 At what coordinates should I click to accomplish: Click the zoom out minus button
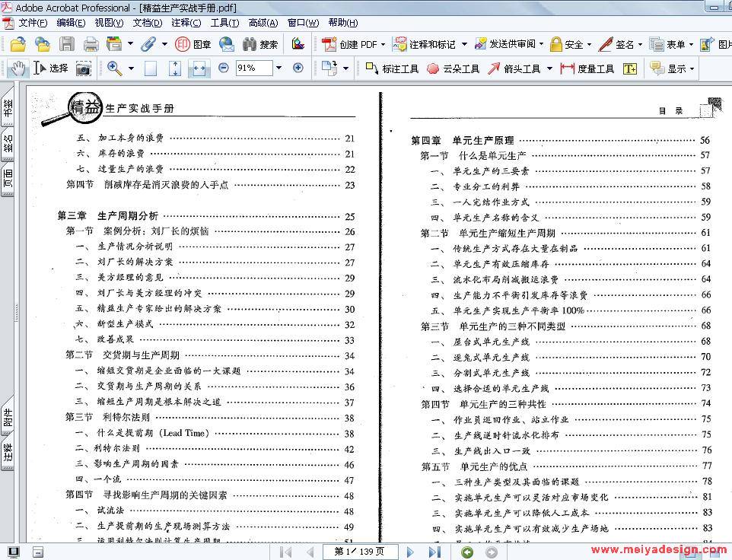tap(224, 68)
